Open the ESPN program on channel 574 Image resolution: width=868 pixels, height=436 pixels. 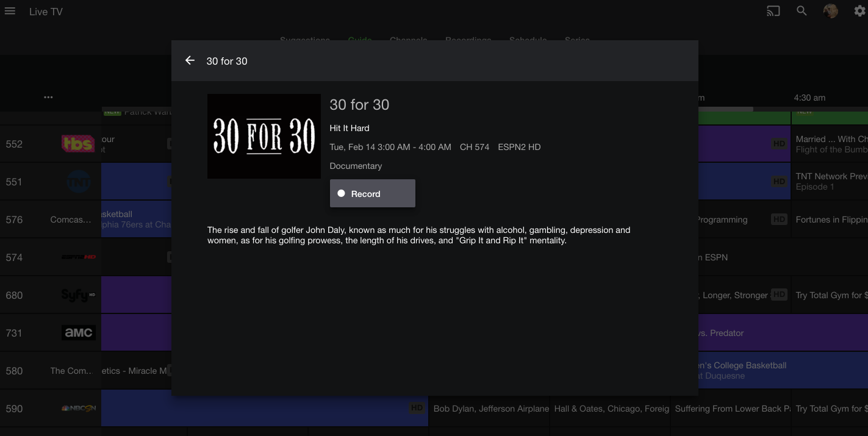click(x=783, y=257)
